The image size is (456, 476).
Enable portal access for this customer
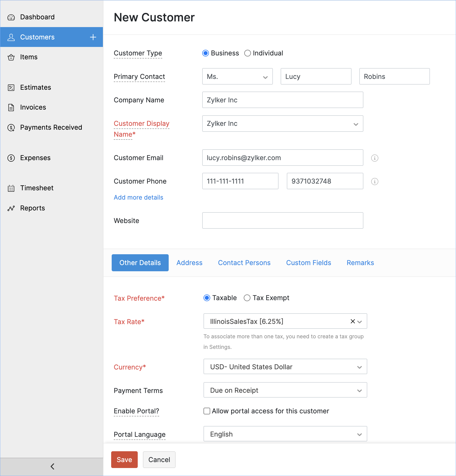click(207, 411)
